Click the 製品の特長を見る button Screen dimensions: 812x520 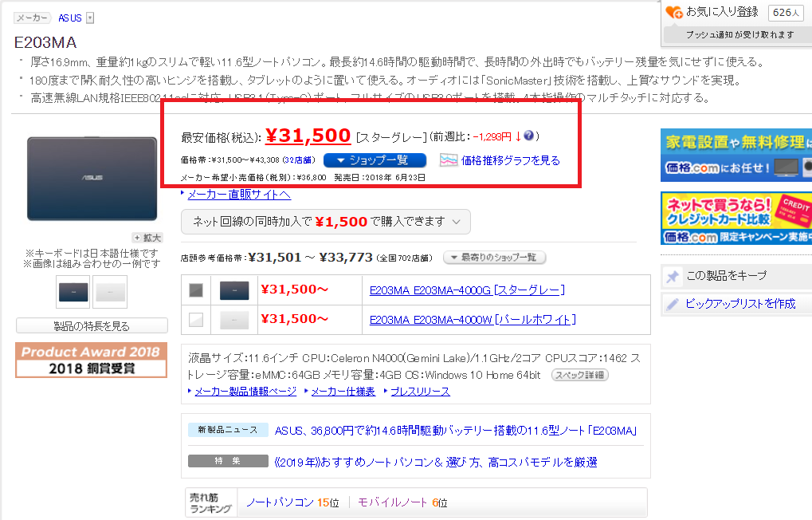(x=92, y=325)
